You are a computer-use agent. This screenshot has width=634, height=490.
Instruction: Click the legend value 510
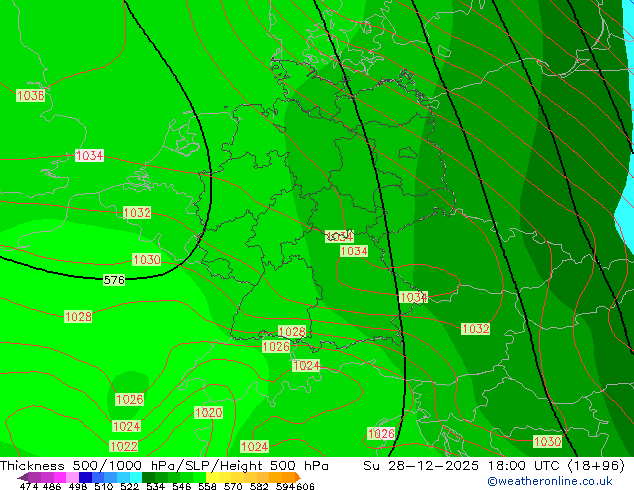[x=104, y=486]
